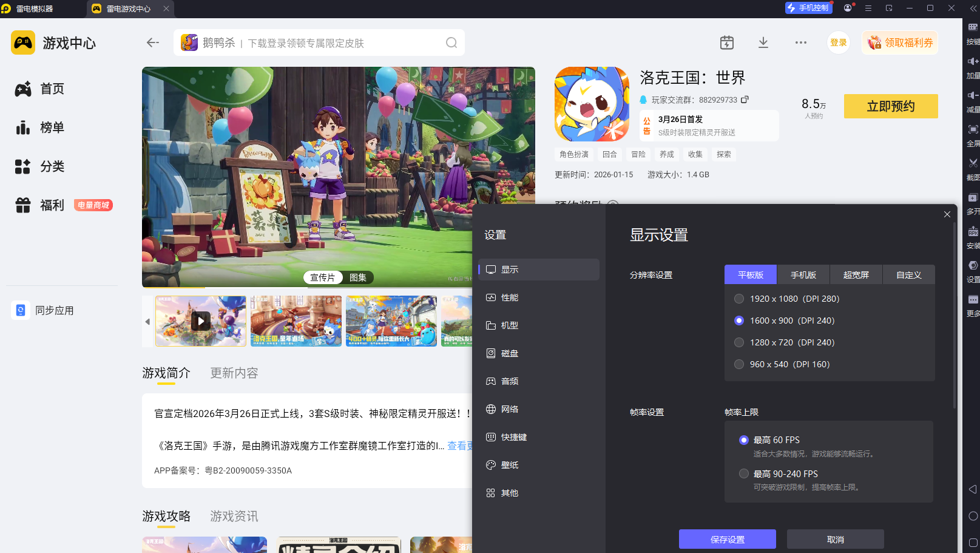
Task: Go to 分类 in game center sidebar
Action: point(40,166)
